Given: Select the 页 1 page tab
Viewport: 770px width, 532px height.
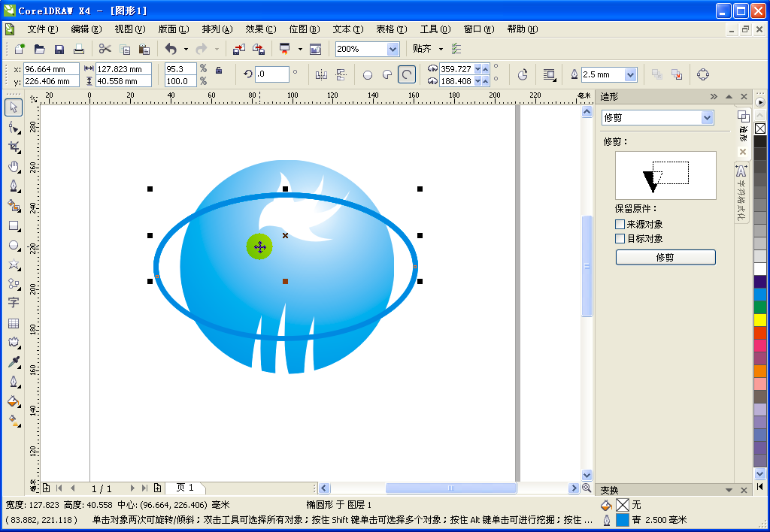Looking at the screenshot, I should point(185,488).
